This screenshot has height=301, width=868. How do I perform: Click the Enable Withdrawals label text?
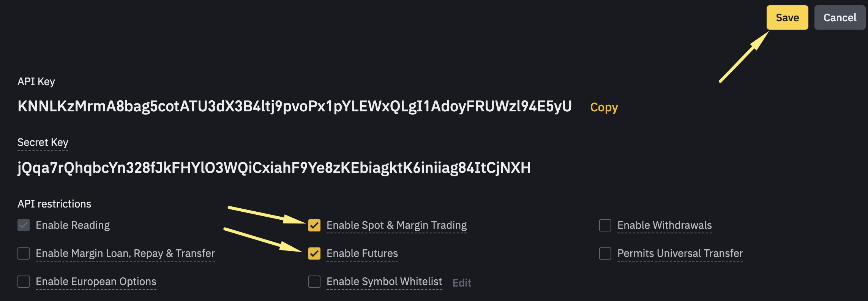tap(664, 225)
